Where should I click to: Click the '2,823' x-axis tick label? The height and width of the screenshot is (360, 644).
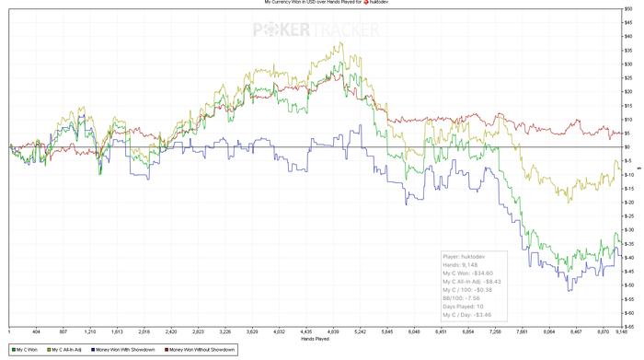198,331
